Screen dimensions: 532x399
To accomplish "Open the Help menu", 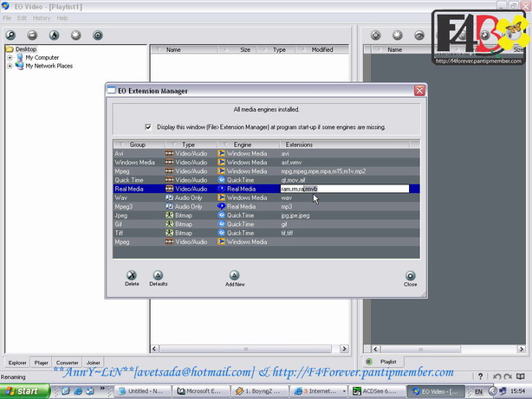I will coord(62,18).
